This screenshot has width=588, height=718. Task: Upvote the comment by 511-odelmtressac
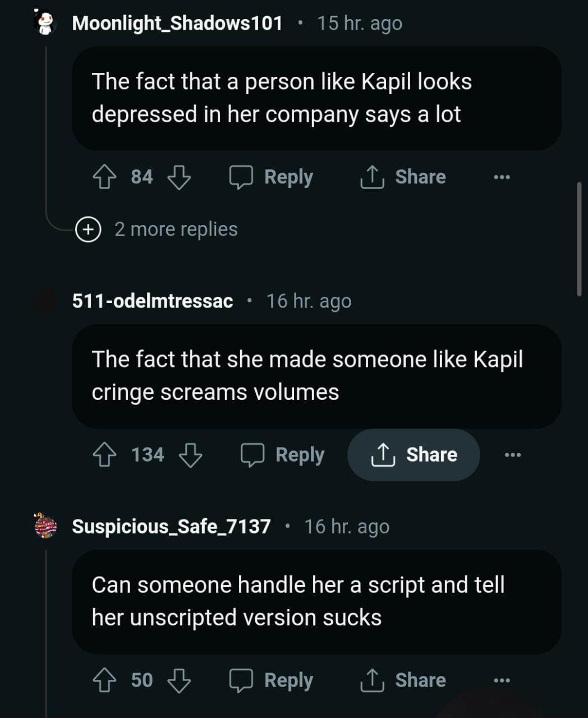click(104, 455)
